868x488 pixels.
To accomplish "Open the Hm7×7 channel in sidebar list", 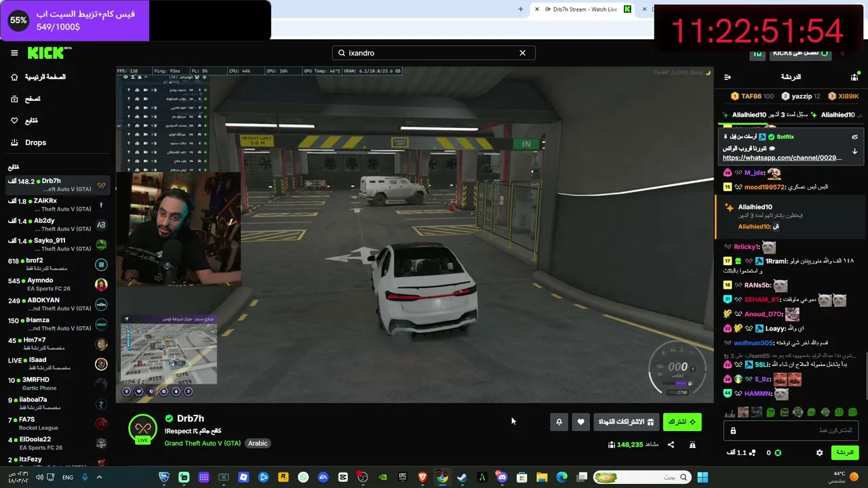I will (x=57, y=344).
